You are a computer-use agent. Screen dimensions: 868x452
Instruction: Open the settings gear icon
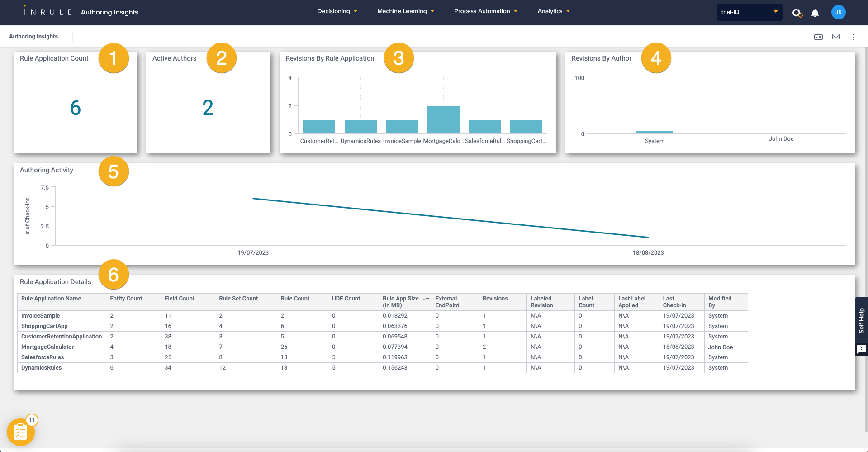(796, 12)
